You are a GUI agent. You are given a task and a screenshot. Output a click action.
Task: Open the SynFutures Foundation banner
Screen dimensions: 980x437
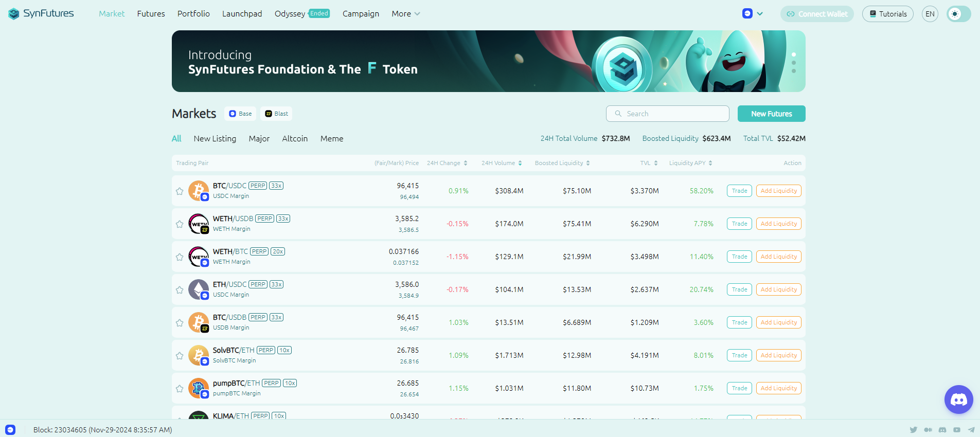click(489, 61)
